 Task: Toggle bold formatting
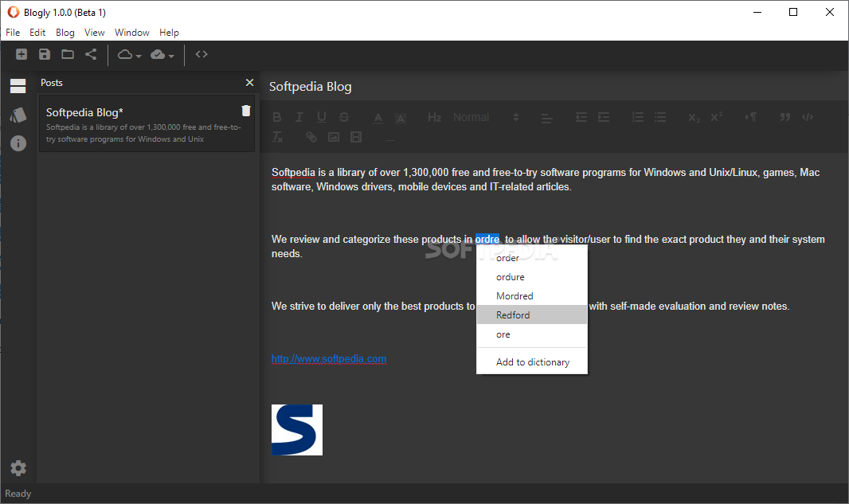coord(276,117)
